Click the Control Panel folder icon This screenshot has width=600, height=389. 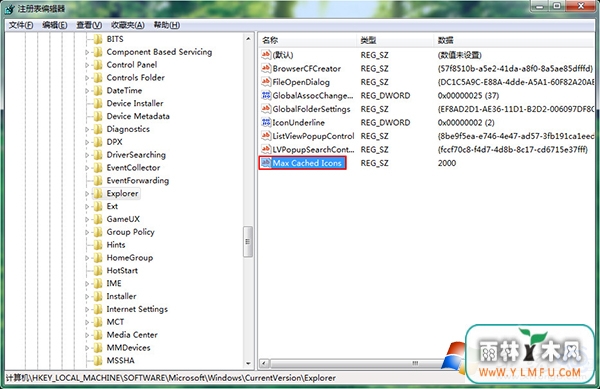98,65
